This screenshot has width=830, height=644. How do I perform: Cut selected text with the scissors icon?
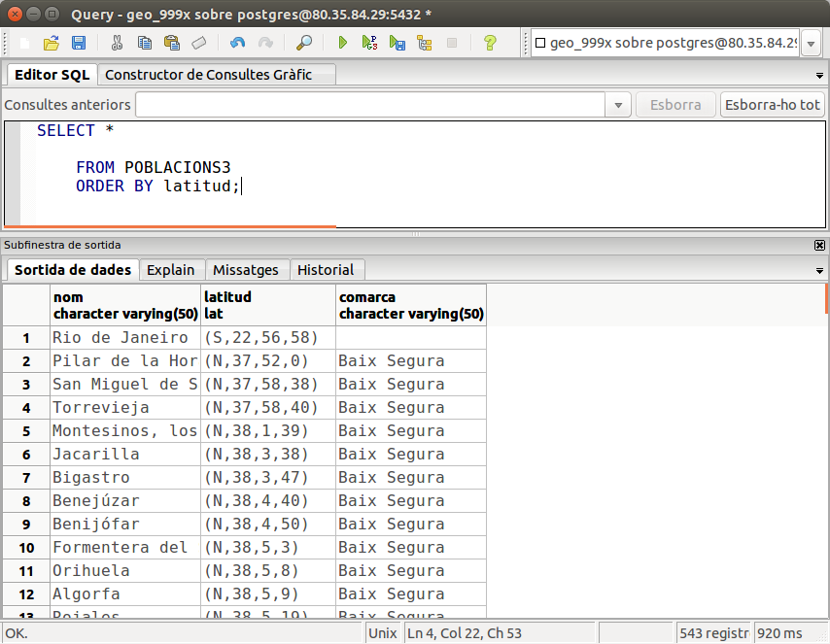pyautogui.click(x=117, y=43)
